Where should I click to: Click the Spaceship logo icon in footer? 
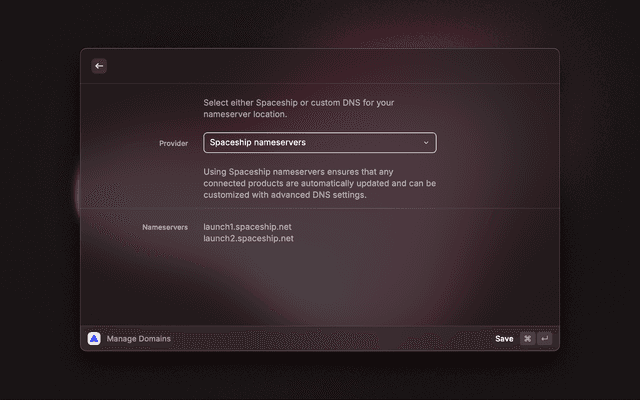tap(94, 339)
